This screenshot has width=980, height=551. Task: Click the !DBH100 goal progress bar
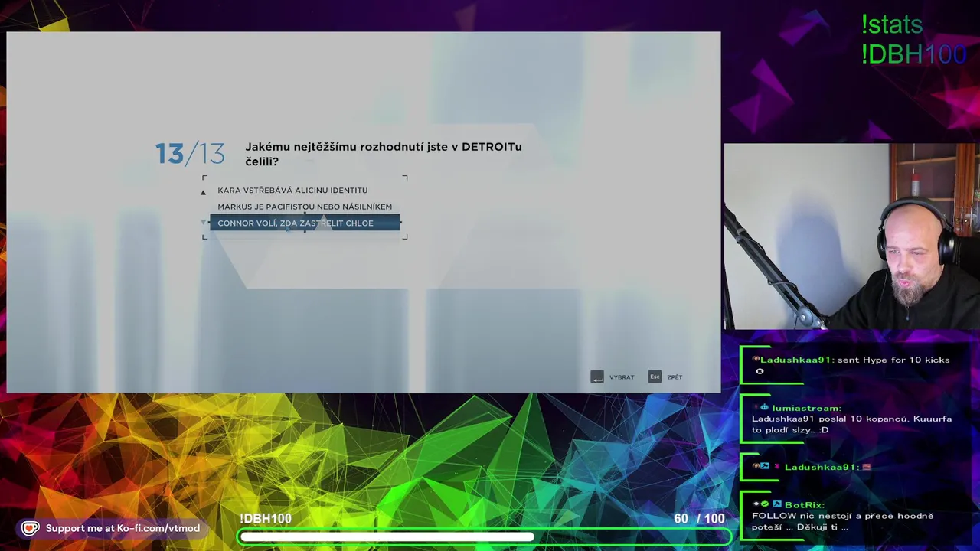[x=483, y=537]
